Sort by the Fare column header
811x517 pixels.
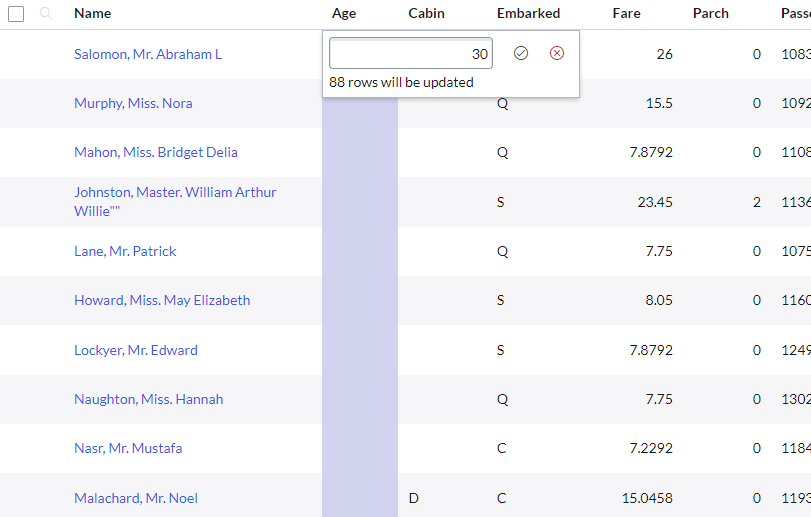tap(626, 13)
